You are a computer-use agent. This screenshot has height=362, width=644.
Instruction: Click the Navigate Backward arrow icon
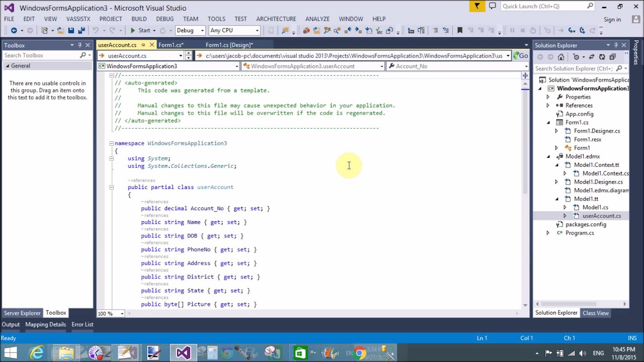coord(14,31)
